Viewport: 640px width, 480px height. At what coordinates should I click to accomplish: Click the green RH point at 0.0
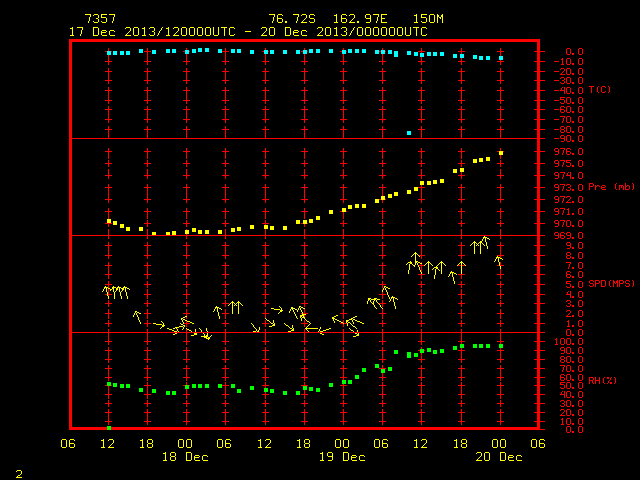pos(109,428)
